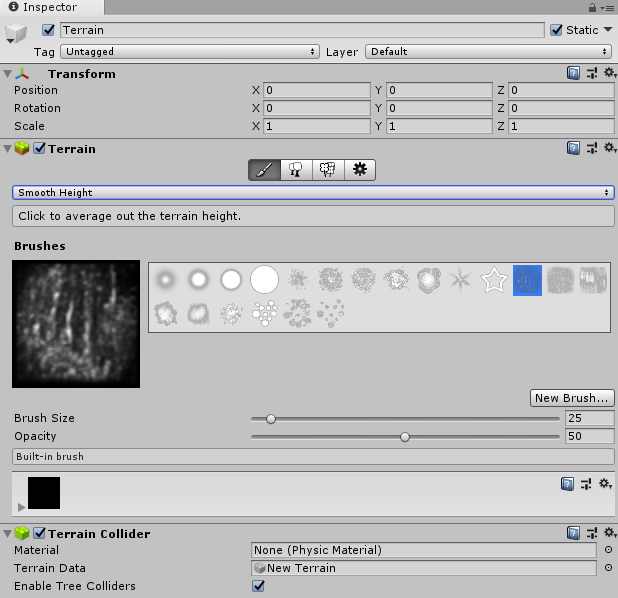Screen dimensions: 618x598
Task: Toggle the Terrain component enabled checkbox
Action: coord(40,148)
